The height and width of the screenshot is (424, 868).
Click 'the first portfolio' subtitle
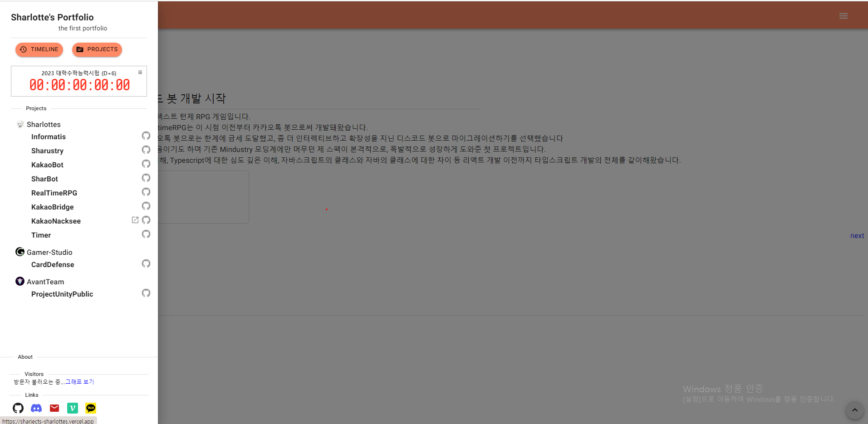point(83,28)
